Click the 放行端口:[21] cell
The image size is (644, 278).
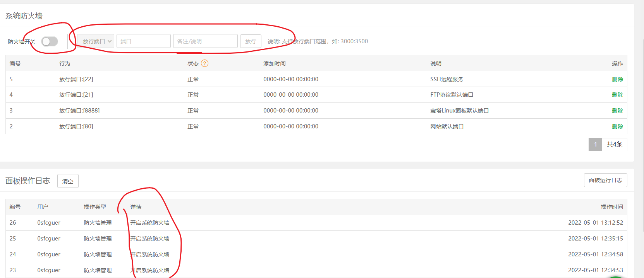(x=76, y=95)
